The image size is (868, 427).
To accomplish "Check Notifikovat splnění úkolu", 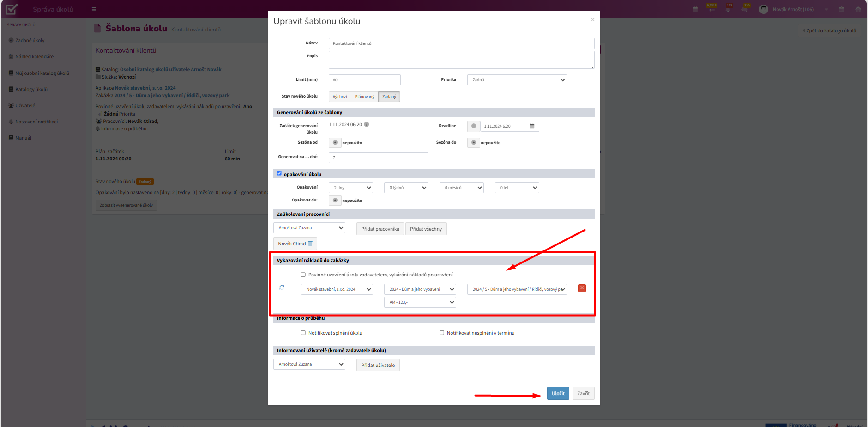I will (303, 333).
